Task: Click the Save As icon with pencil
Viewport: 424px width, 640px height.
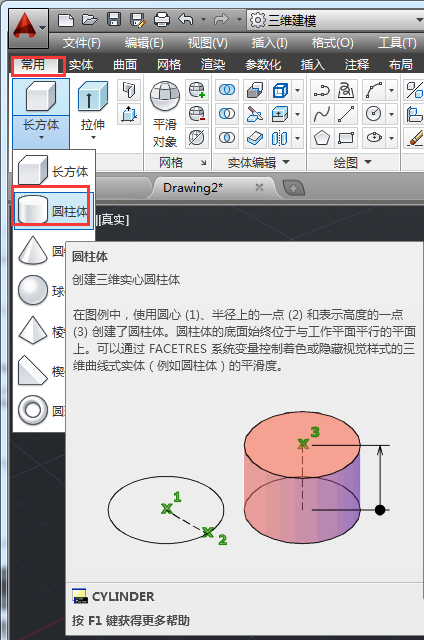Action: [138, 20]
